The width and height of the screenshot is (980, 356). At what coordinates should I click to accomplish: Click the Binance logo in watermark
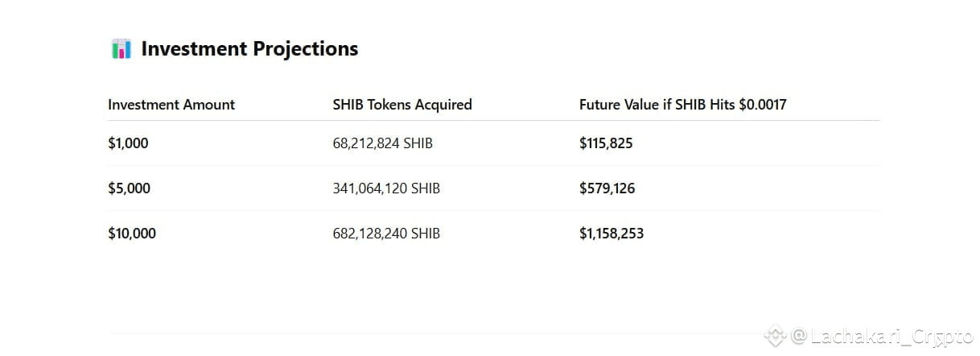pyautogui.click(x=774, y=335)
